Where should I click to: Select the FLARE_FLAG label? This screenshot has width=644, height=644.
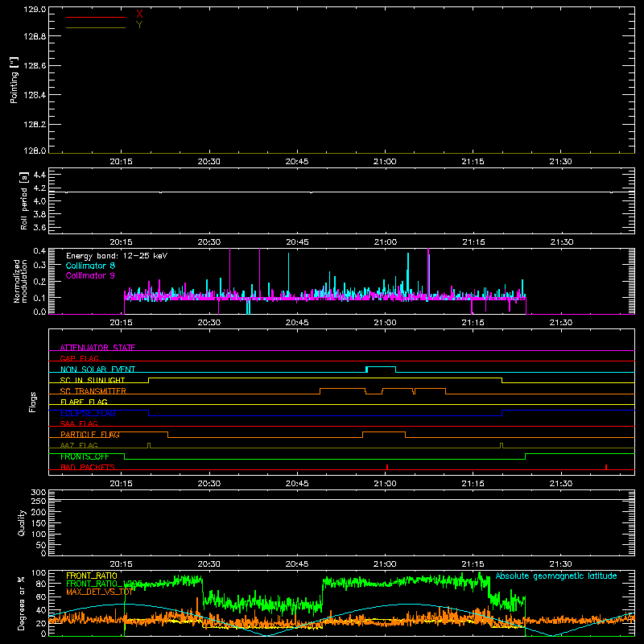pos(84,402)
